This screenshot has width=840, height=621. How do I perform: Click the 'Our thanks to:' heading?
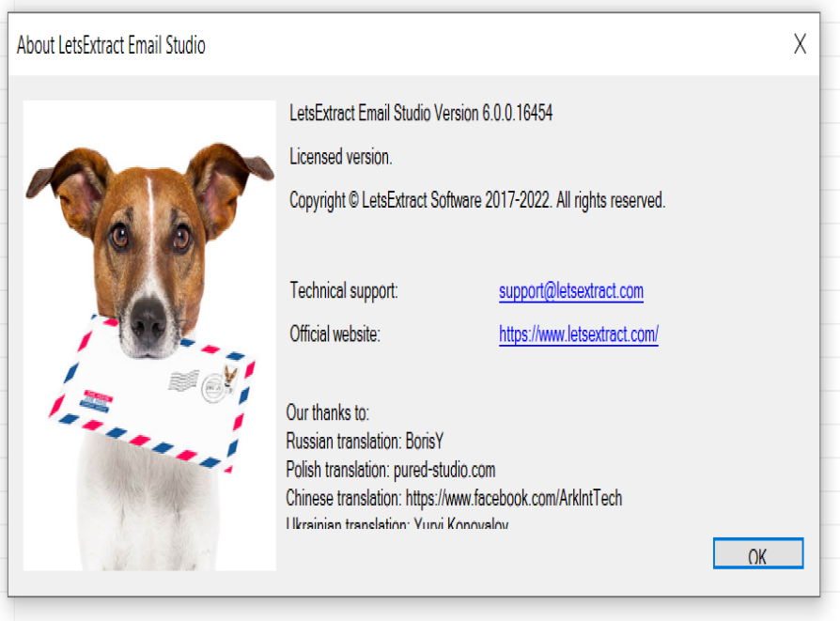pyautogui.click(x=327, y=412)
